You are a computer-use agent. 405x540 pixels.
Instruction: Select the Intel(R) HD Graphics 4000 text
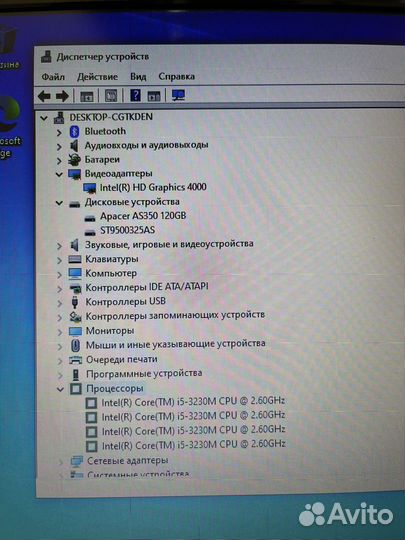(153, 187)
